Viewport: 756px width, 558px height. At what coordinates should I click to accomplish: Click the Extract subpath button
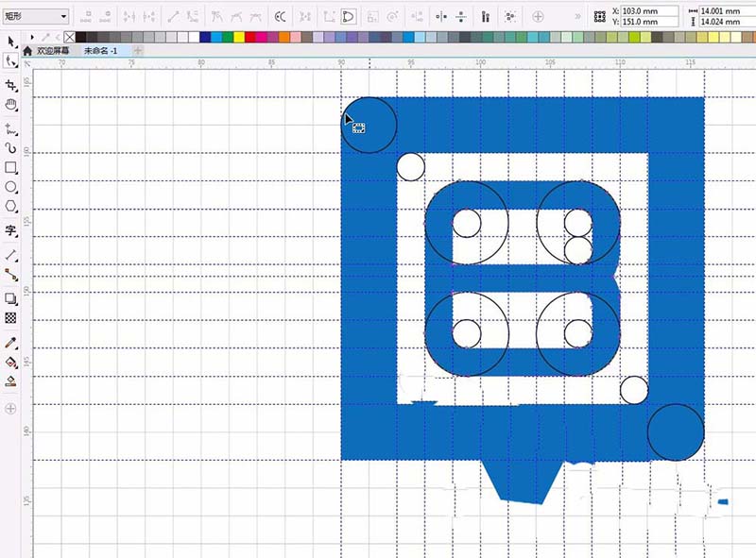pyautogui.click(x=304, y=17)
